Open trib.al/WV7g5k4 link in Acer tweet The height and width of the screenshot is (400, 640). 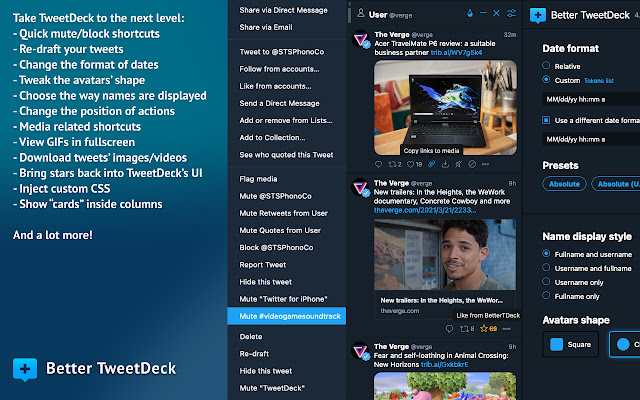[x=456, y=53]
